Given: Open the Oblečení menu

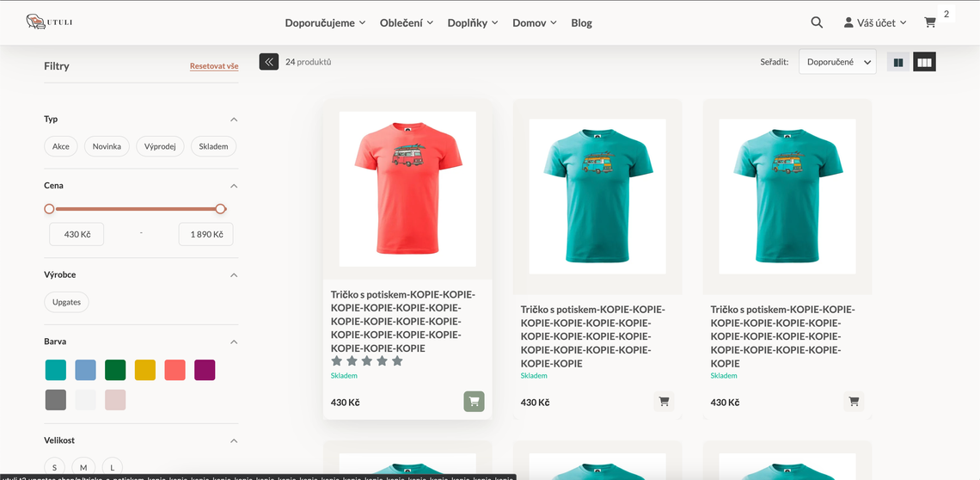Looking at the screenshot, I should (x=406, y=22).
